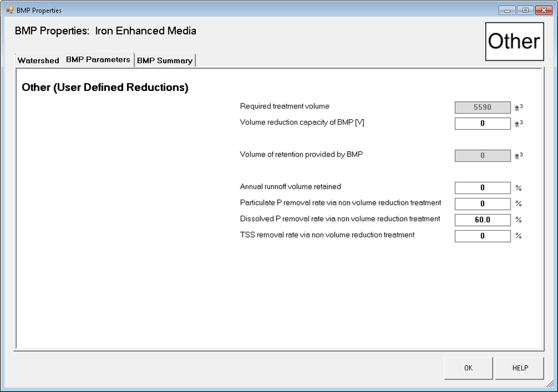Click the large "Other" BMP type icon
This screenshot has height=392, width=558.
(514, 42)
